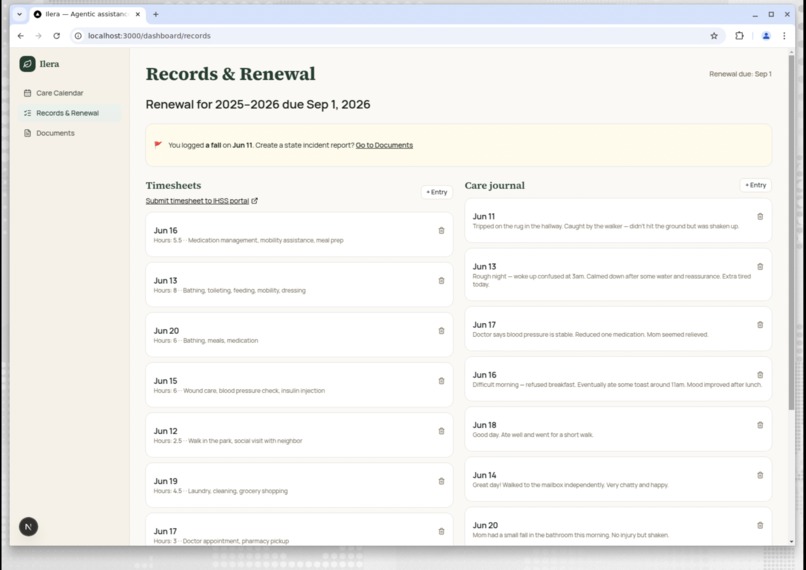Viewport: 806px width, 570px height.
Task: Delete the Jun 13 timesheet entry
Action: pyautogui.click(x=441, y=281)
